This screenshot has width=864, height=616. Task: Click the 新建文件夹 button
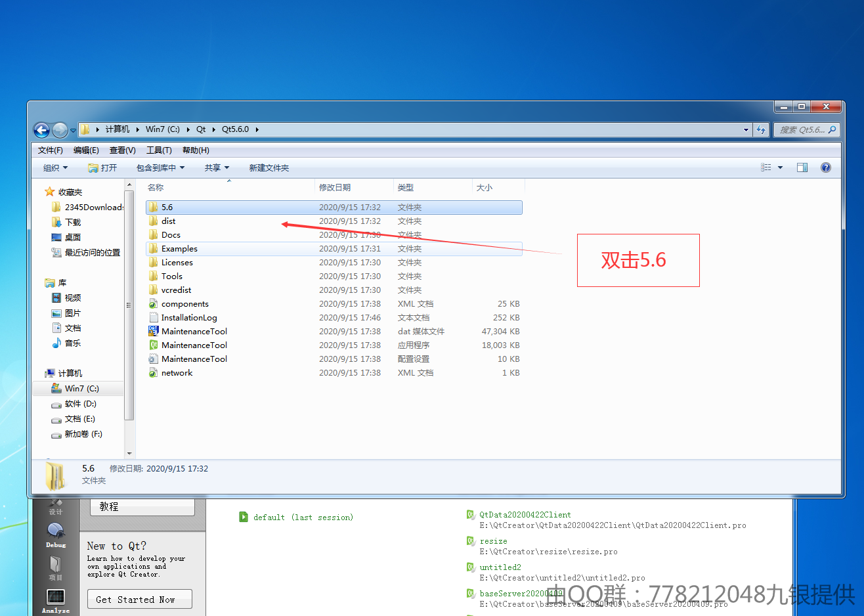(269, 168)
